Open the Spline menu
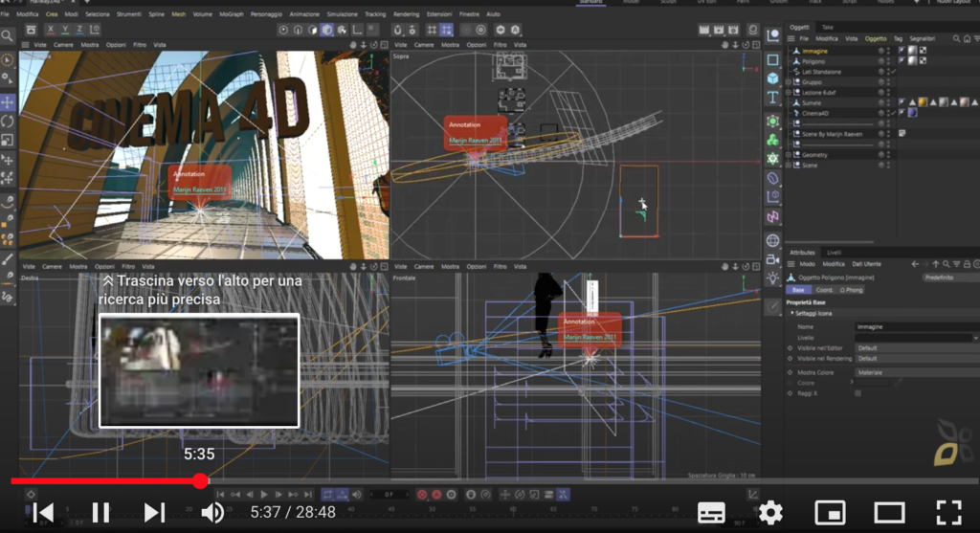Viewport: 980px width, 533px height. coord(157,13)
